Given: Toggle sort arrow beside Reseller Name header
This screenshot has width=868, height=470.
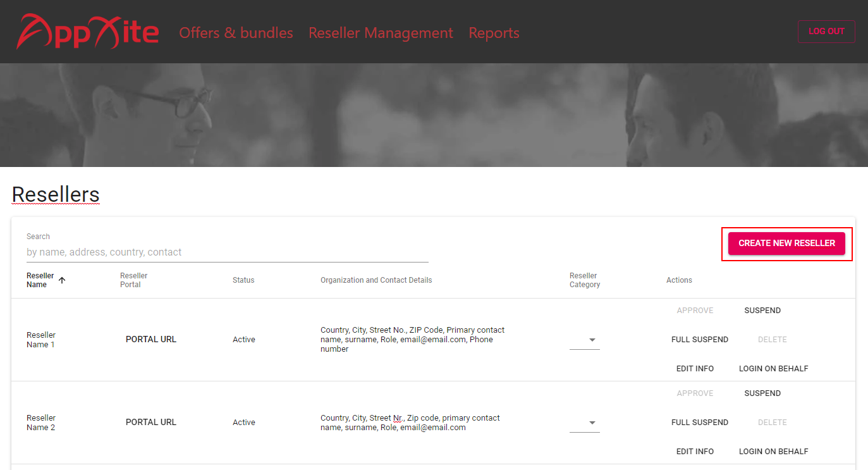Looking at the screenshot, I should (x=62, y=280).
